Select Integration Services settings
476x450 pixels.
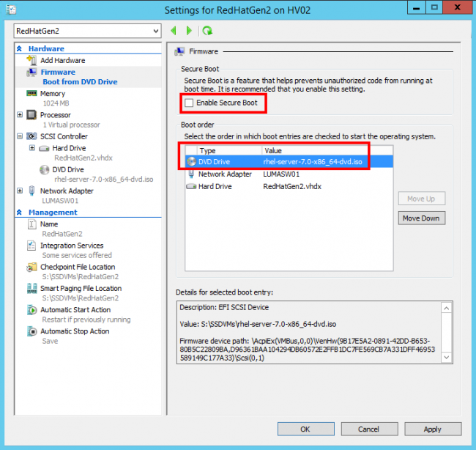pos(72,246)
